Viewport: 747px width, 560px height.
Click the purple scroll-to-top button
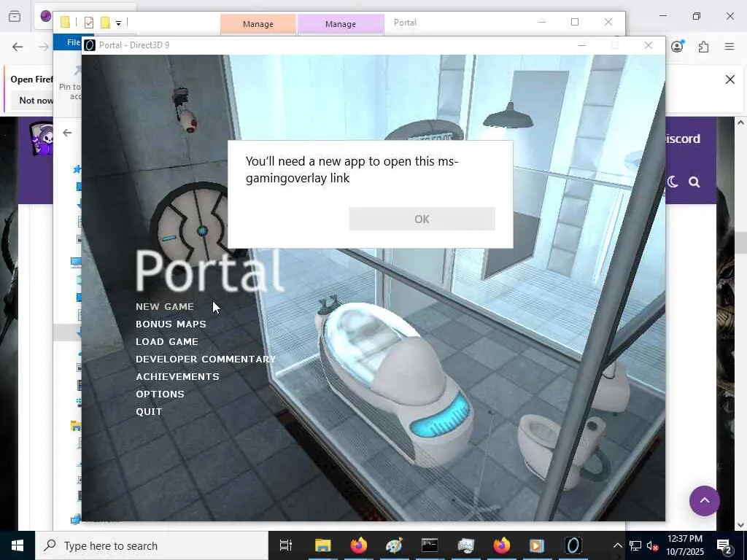tap(705, 501)
